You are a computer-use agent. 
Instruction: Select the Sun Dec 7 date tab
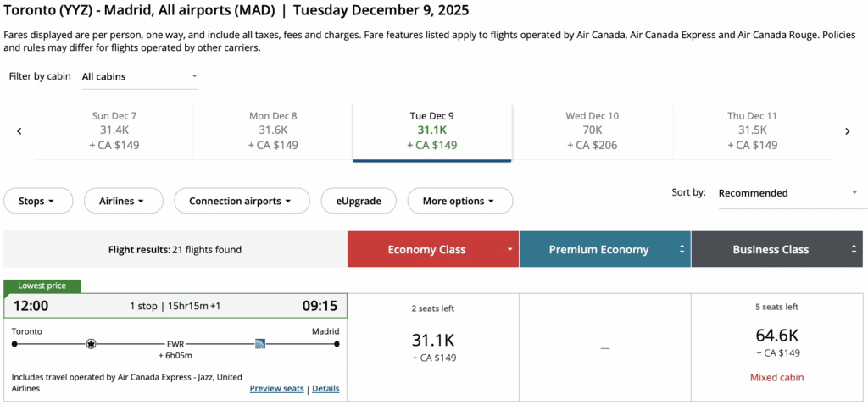(x=114, y=130)
